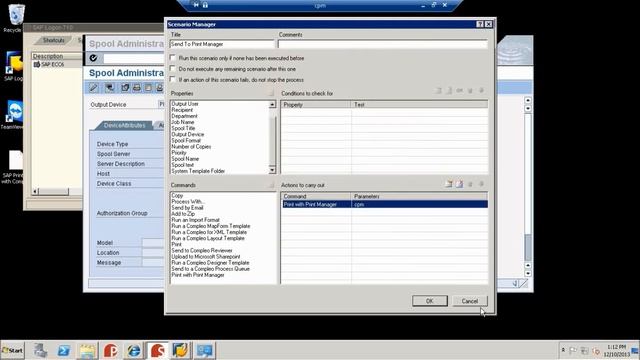640x360 pixels.
Task: Click the OK button in Scenario Manager
Action: click(429, 301)
